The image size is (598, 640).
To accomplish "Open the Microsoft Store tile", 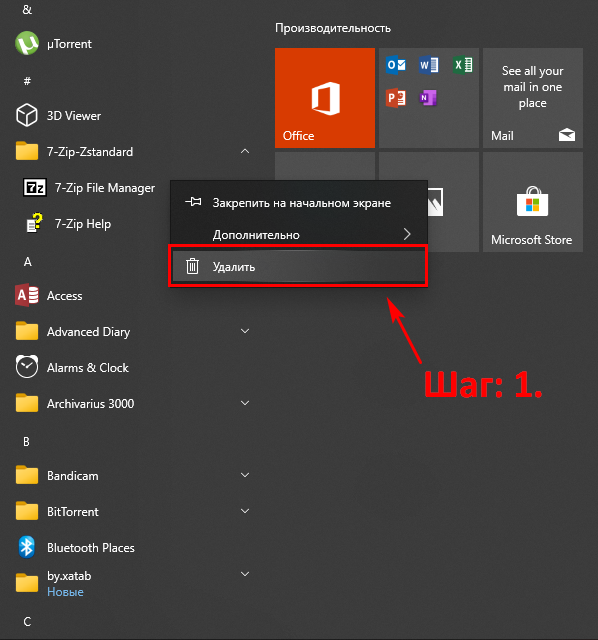I will pyautogui.click(x=533, y=202).
